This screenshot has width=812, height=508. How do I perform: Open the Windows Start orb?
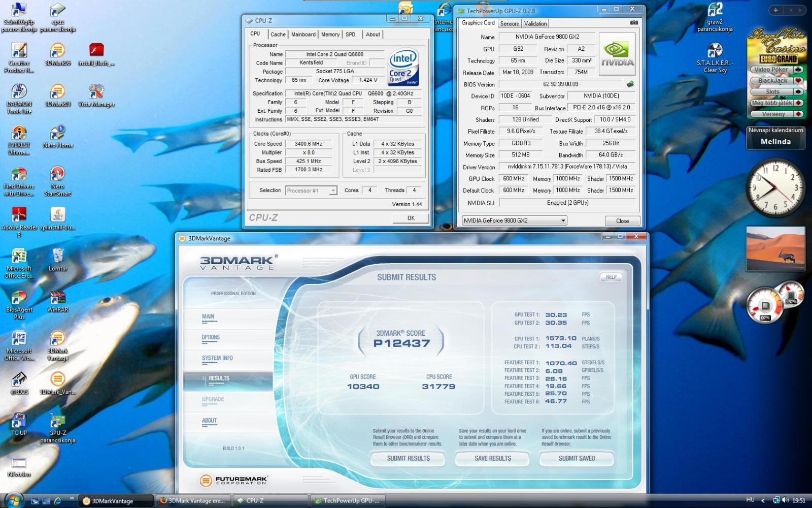point(14,500)
